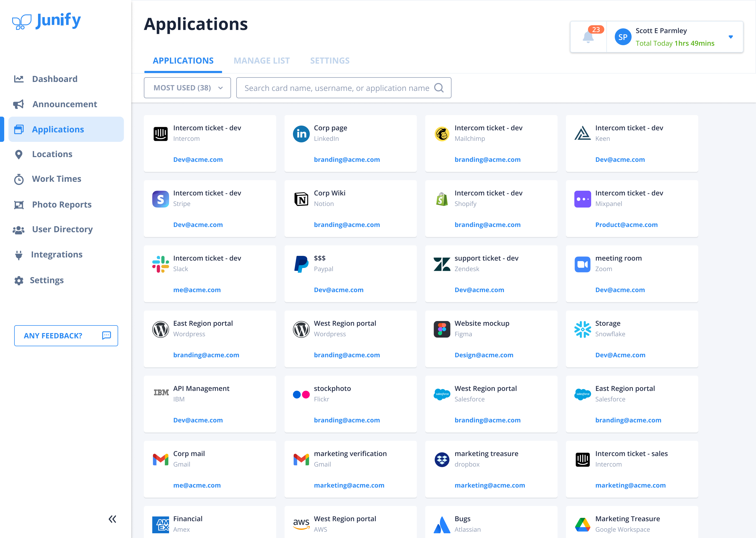Click Dev@acme.com link on Zoom card
This screenshot has height=538, width=756.
620,290
